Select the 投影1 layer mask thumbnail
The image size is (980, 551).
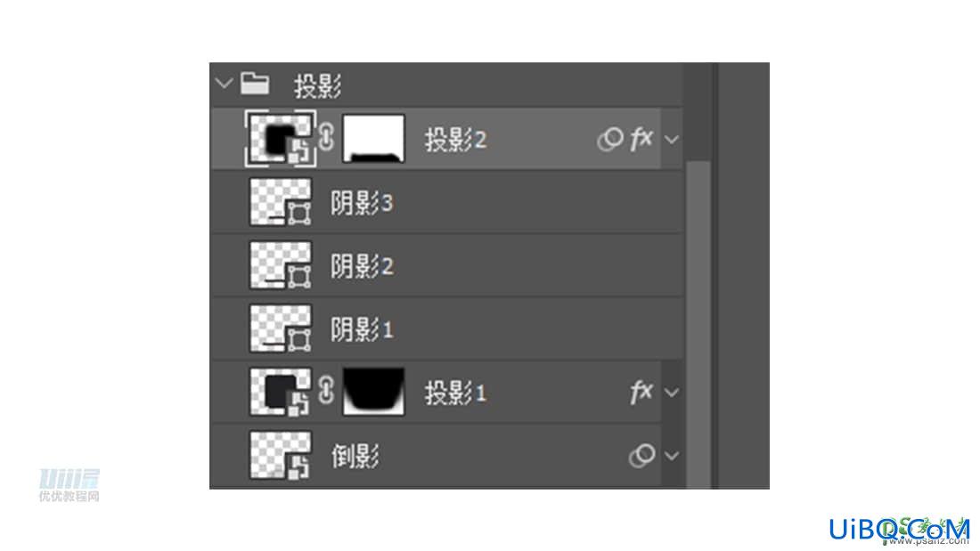pos(374,392)
